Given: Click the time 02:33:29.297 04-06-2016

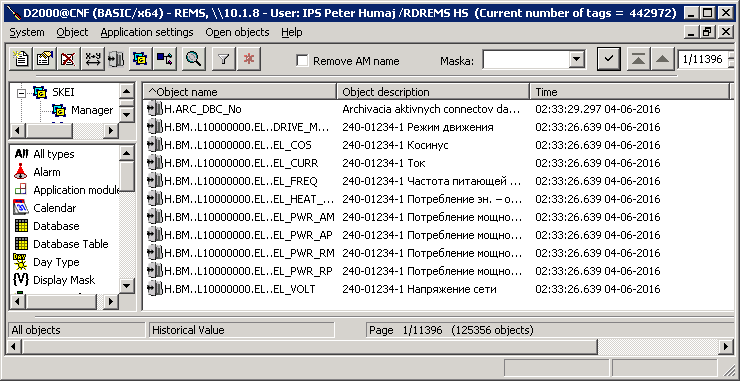Looking at the screenshot, I should (597, 110).
